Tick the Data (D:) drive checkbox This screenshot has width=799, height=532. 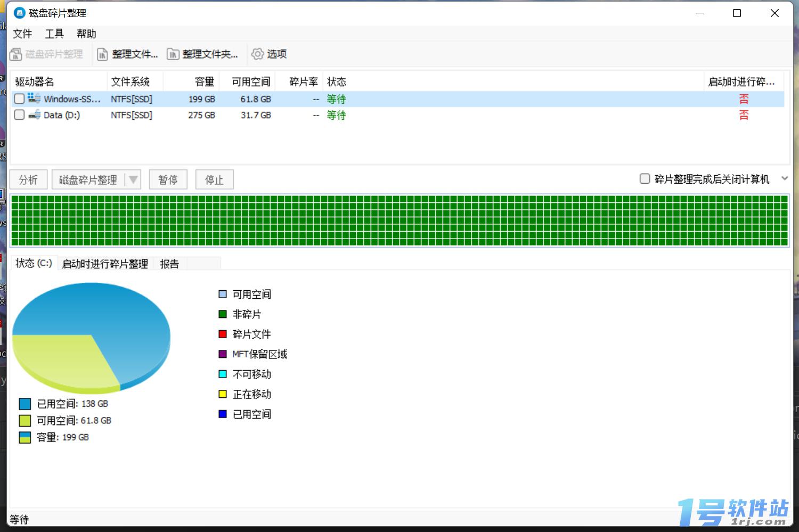[x=19, y=115]
